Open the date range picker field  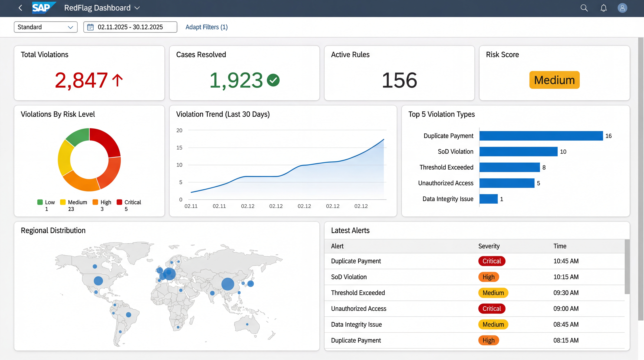click(130, 27)
